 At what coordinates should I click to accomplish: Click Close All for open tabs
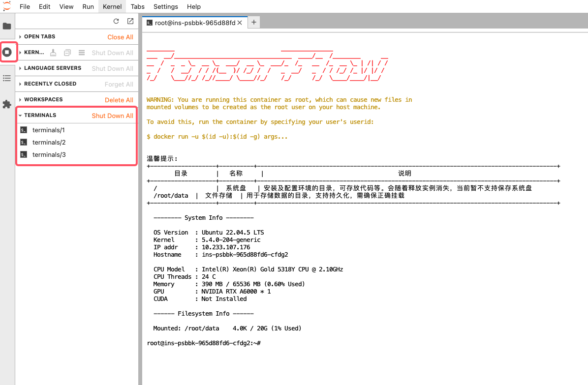120,37
